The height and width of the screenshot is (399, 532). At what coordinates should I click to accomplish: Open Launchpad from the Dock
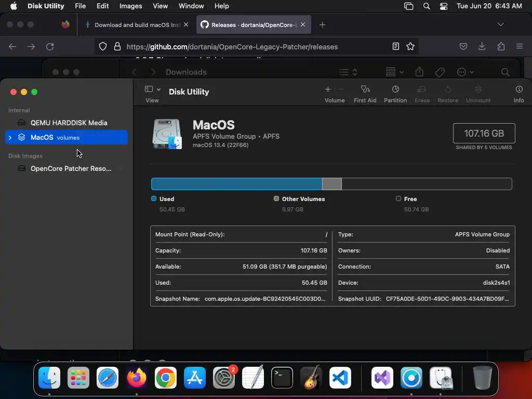pos(78,378)
